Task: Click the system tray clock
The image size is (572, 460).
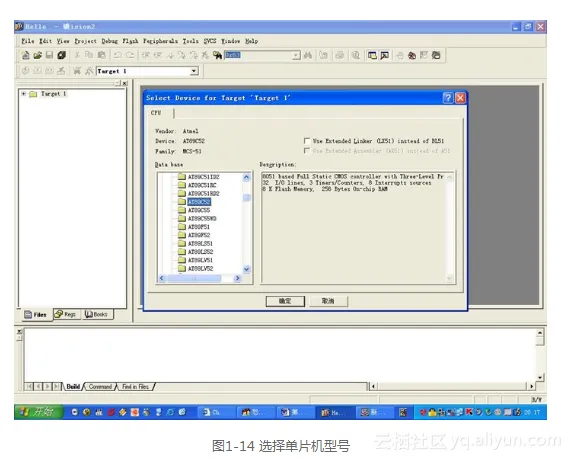Action: pos(532,412)
